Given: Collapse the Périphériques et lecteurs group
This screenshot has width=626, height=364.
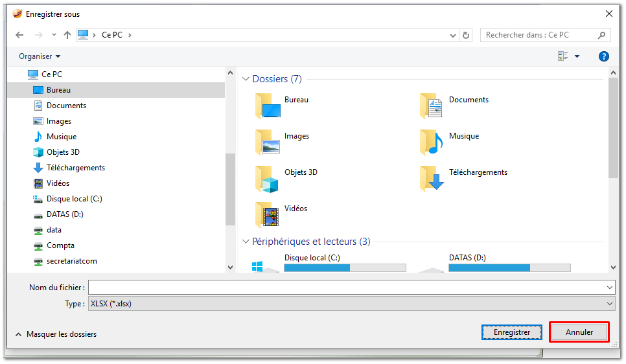Looking at the screenshot, I should coord(246,242).
